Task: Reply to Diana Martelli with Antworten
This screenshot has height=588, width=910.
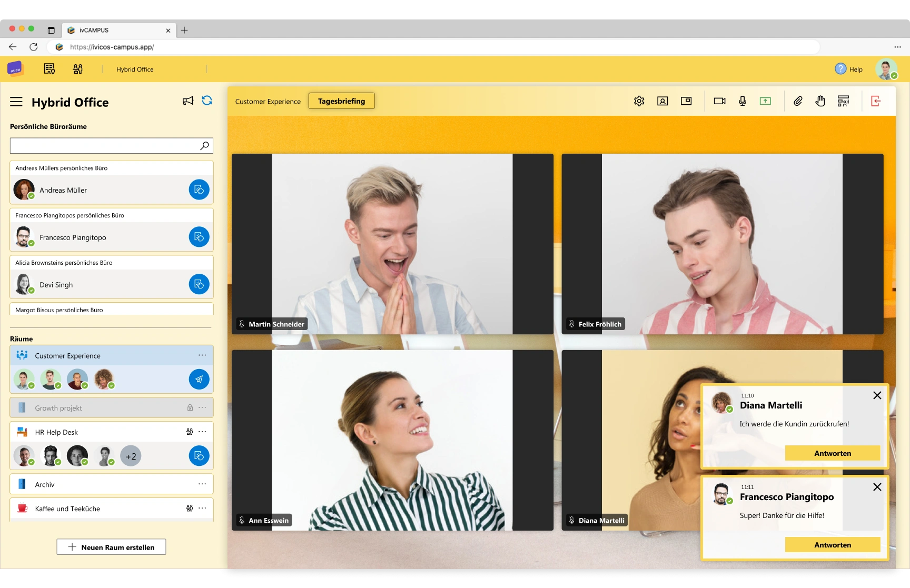Action: (x=832, y=453)
